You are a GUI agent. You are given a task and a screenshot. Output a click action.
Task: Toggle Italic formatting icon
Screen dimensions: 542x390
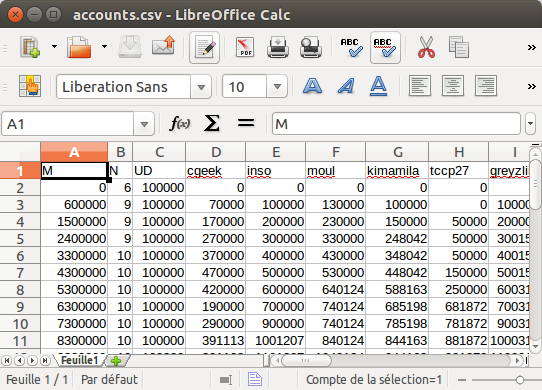346,86
